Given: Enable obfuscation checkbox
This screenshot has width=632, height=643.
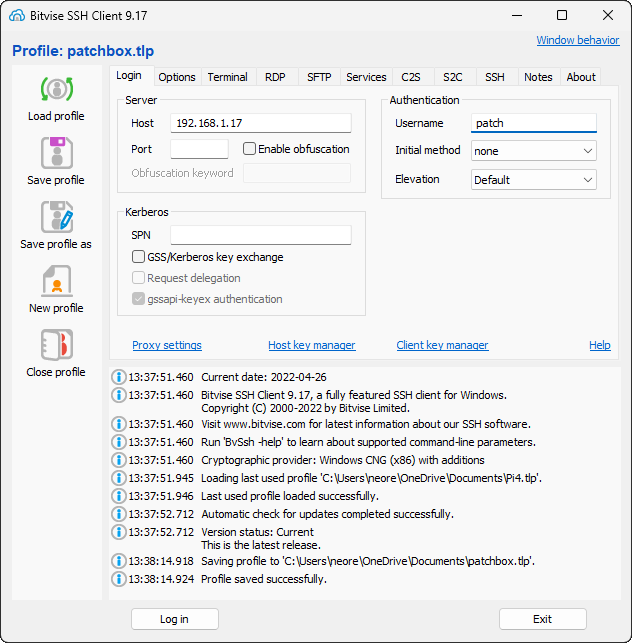Looking at the screenshot, I should click(249, 148).
